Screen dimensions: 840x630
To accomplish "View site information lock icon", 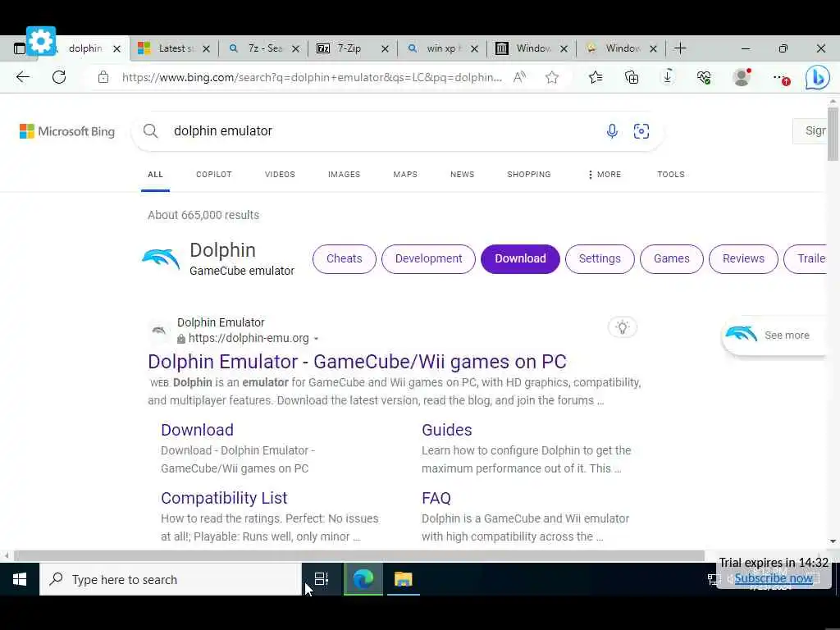I will (103, 77).
